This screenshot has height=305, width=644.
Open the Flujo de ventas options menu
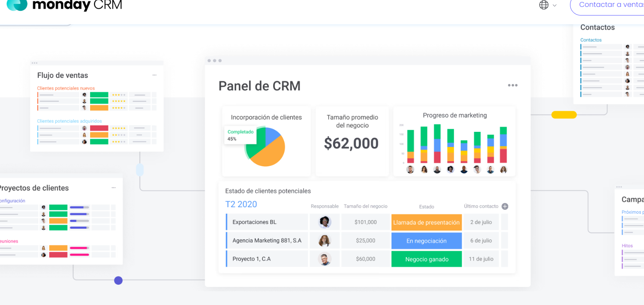pyautogui.click(x=154, y=75)
